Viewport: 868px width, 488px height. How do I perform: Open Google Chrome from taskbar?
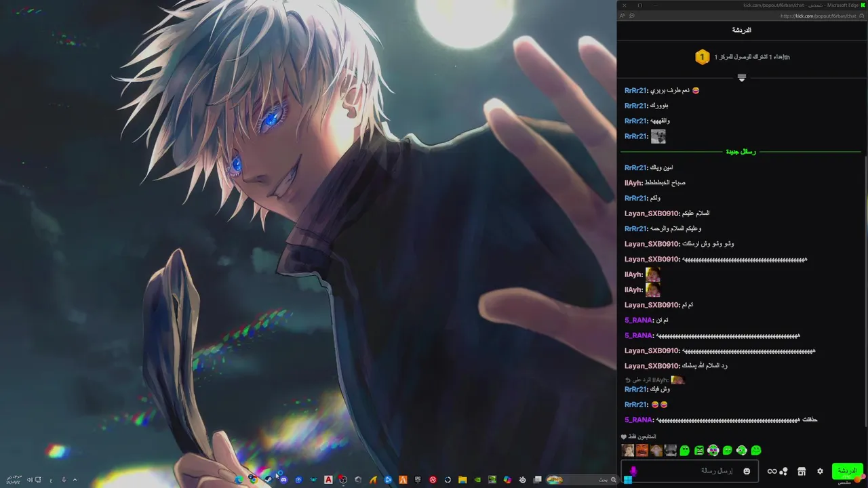coord(253,480)
